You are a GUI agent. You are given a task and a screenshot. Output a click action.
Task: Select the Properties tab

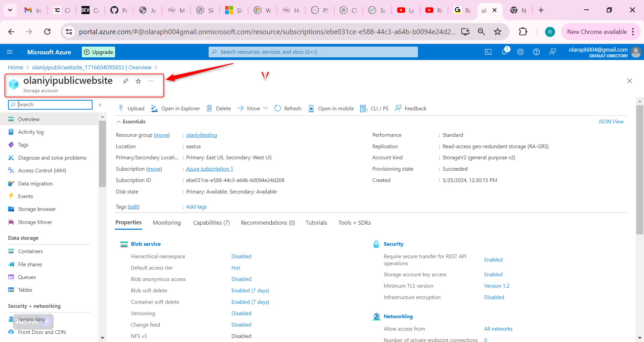tap(128, 222)
